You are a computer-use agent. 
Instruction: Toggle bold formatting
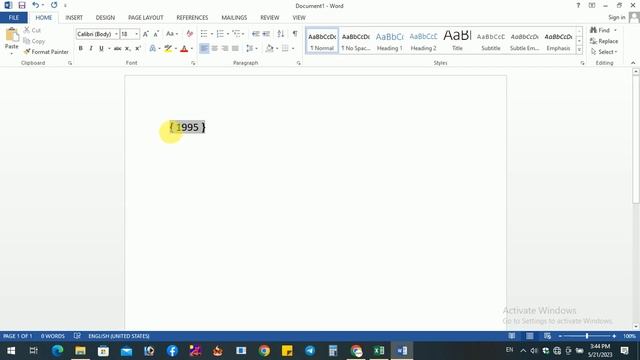80,48
